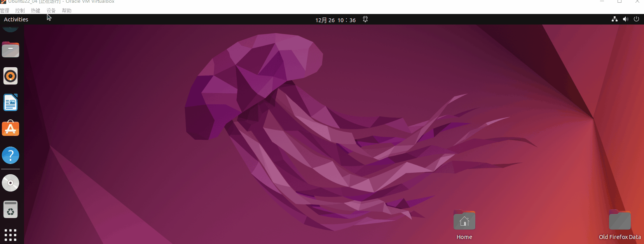Open the optical disc icon in dock

[10, 183]
